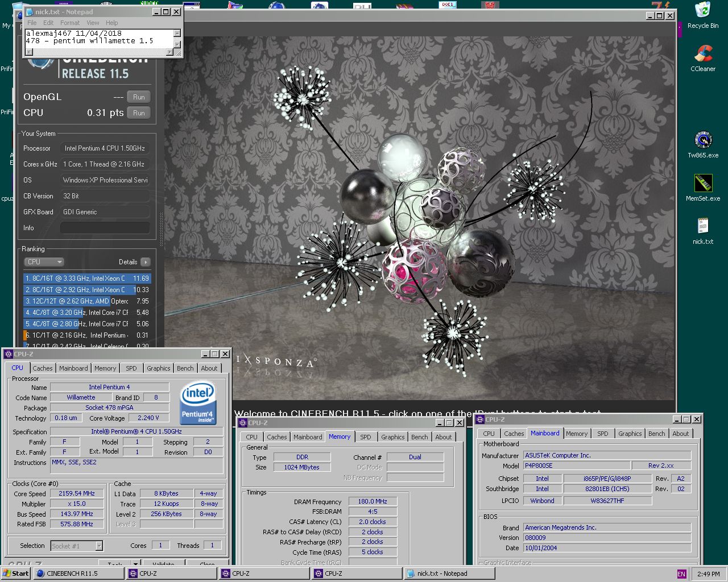The image size is (728, 582).
Task: Open Bench tab in left CPU-Z window
Action: [x=185, y=368]
